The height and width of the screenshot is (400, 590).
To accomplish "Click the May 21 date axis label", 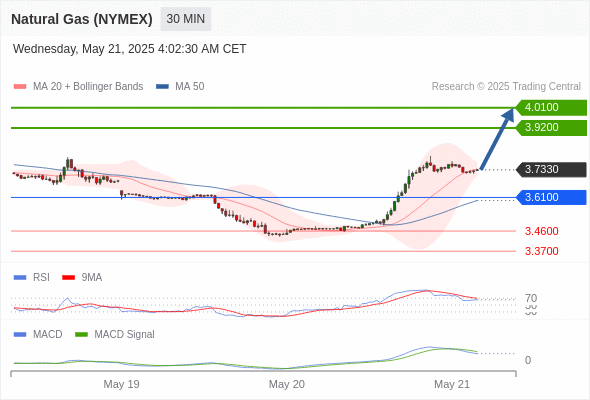I will pos(452,384).
